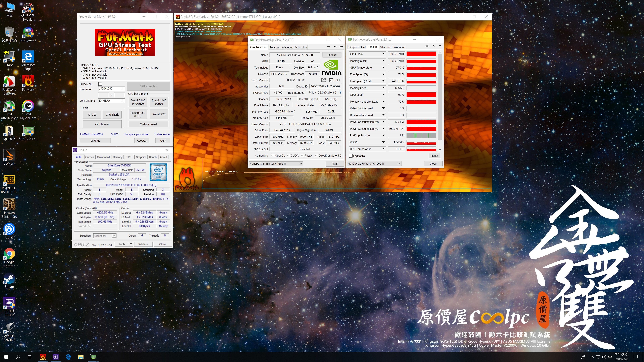Open CPUID CPU-Z desktop icon
644x362 pixels.
tap(9, 307)
